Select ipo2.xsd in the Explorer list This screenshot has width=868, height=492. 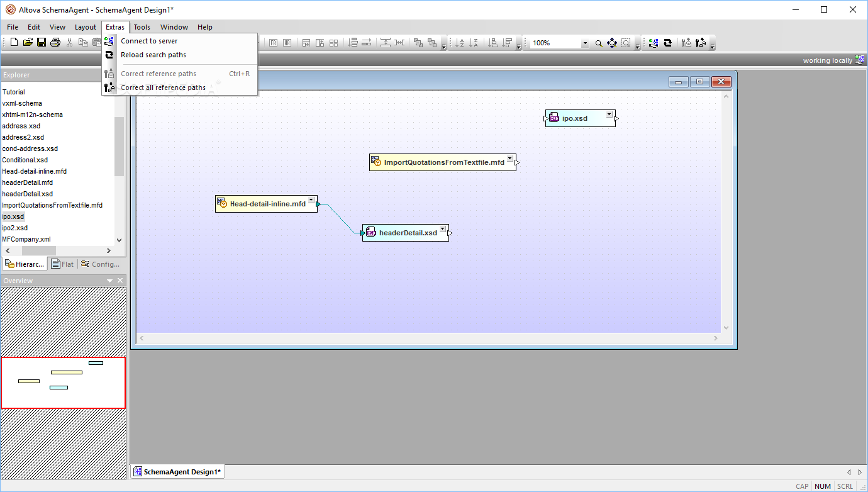point(15,228)
